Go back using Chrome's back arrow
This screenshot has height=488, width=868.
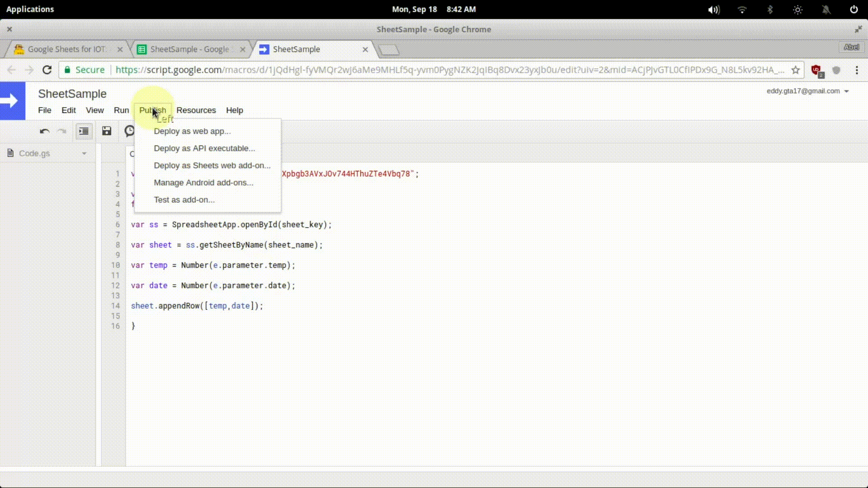(x=12, y=70)
